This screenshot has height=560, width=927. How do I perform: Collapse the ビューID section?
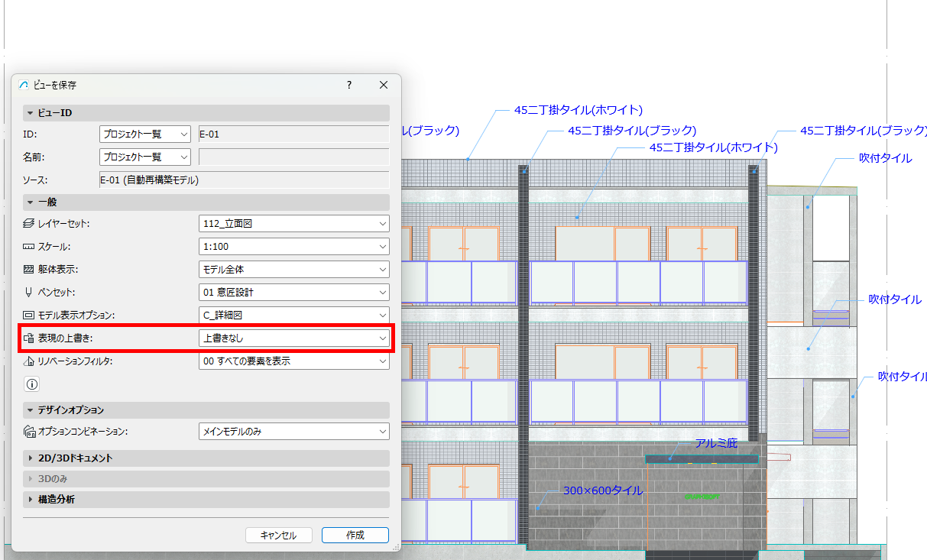pos(31,113)
